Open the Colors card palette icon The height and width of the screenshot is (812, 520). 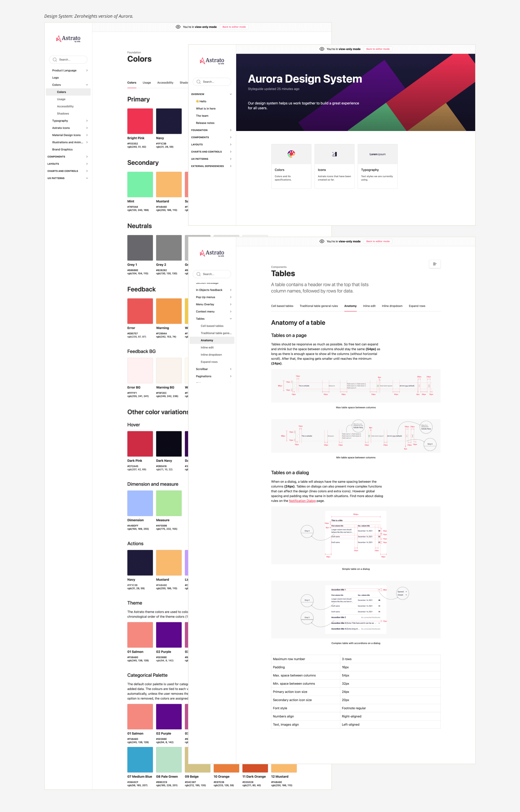coord(291,154)
